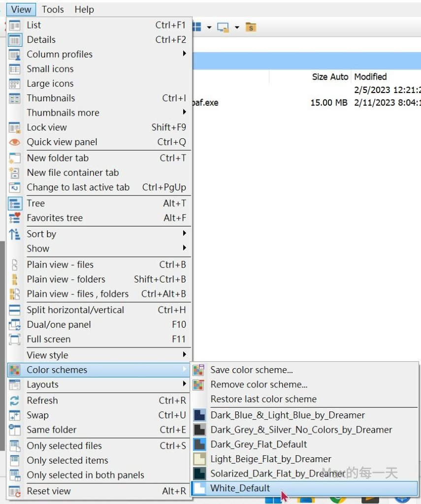Toggle the Tree panel view
Image resolution: width=421 pixels, height=504 pixels.
[35, 203]
